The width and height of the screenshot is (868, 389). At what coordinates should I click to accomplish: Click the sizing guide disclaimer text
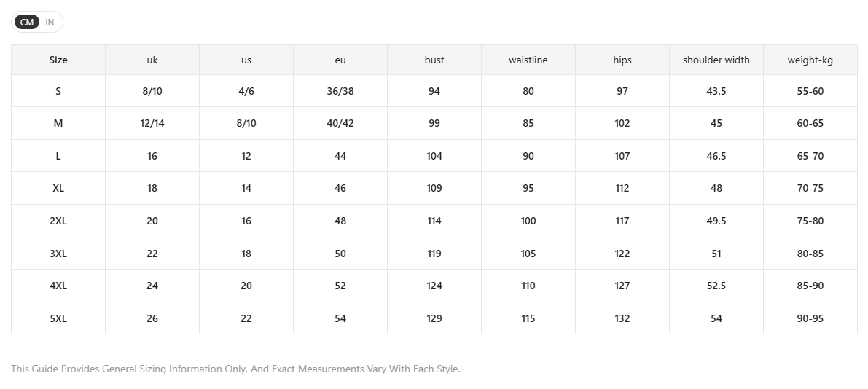pyautogui.click(x=236, y=369)
